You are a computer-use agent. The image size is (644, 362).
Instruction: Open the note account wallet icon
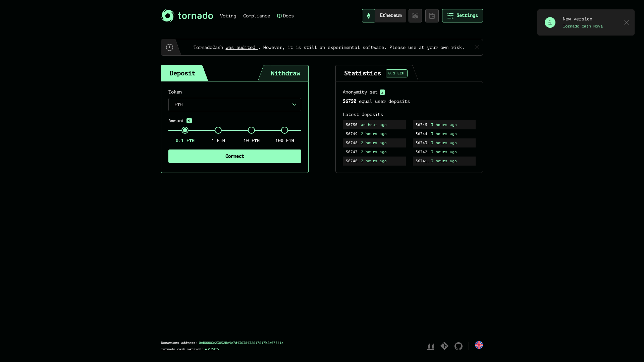(432, 16)
